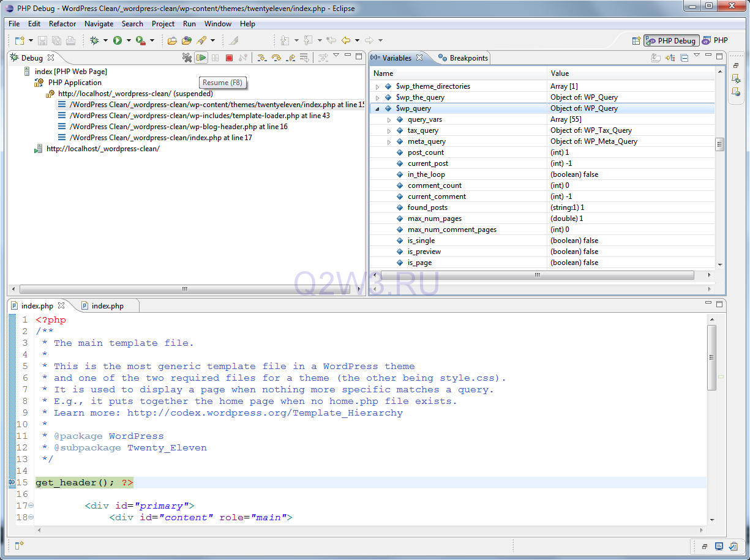The height and width of the screenshot is (560, 750).
Task: Click the Step Return icon
Action: pyautogui.click(x=290, y=58)
